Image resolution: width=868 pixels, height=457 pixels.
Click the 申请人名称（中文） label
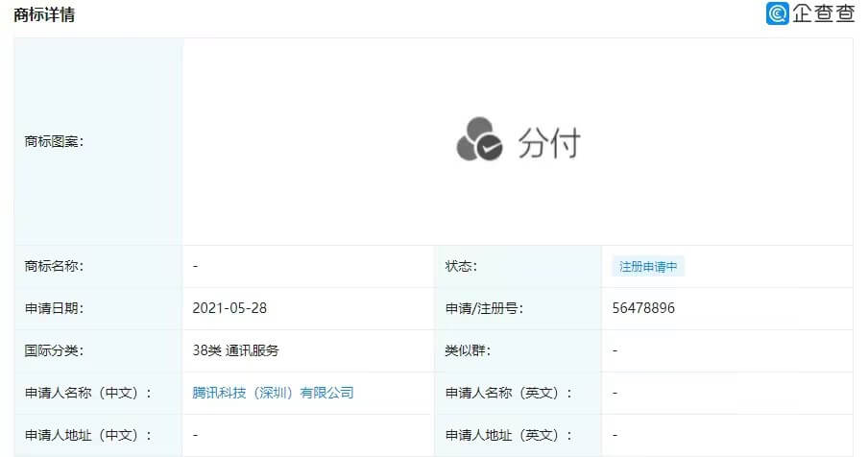[x=87, y=393]
